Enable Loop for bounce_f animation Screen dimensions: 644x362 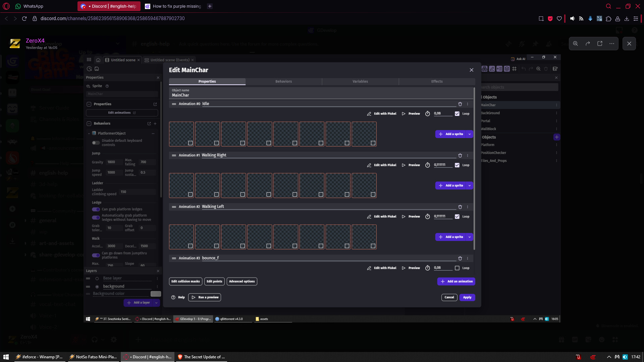(x=457, y=268)
